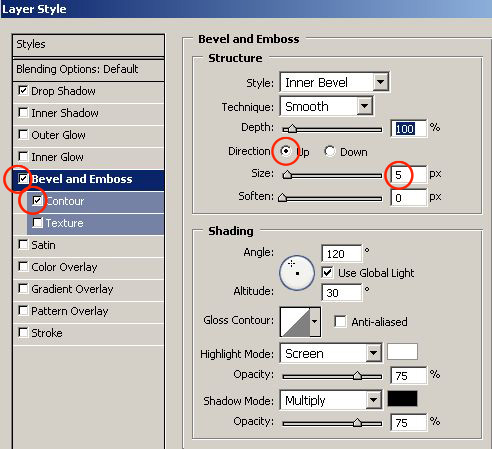Viewport: 492px width, 449px height.
Task: Select the Inner Glow effect row
Action: point(88,157)
